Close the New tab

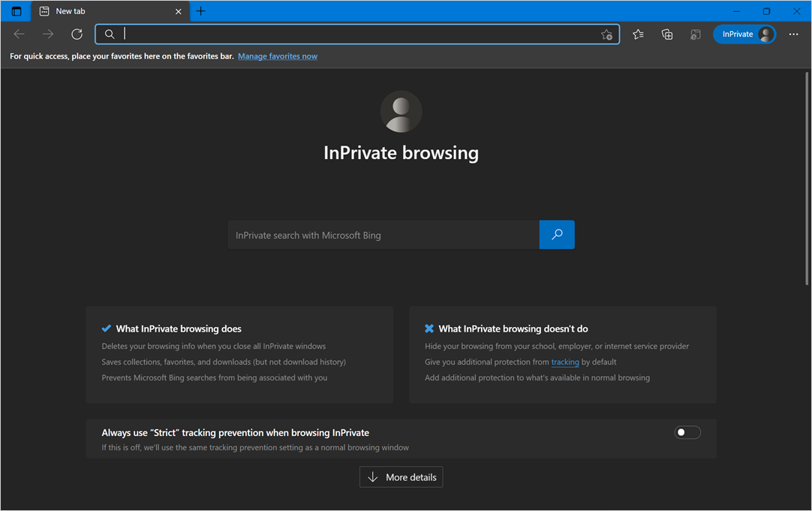click(x=178, y=11)
